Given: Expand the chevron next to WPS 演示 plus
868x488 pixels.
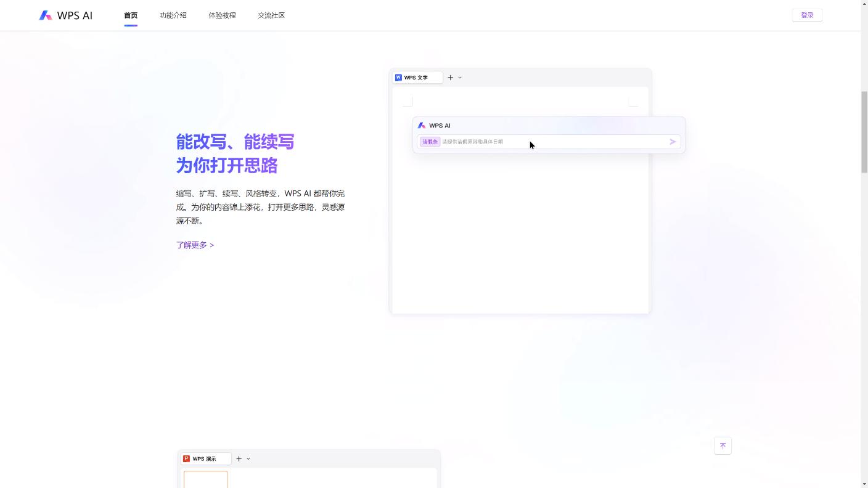Looking at the screenshot, I should (248, 458).
